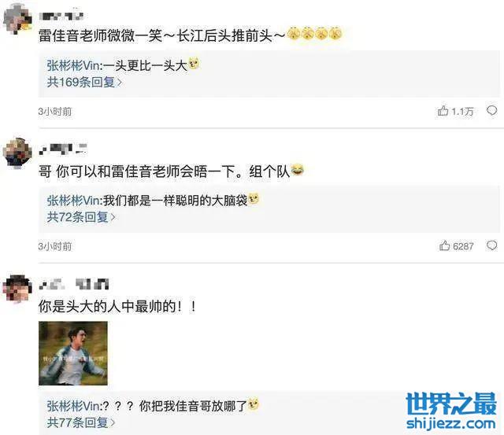
Task: Open 张彬彬Vin profile in second reply
Action: (73, 201)
